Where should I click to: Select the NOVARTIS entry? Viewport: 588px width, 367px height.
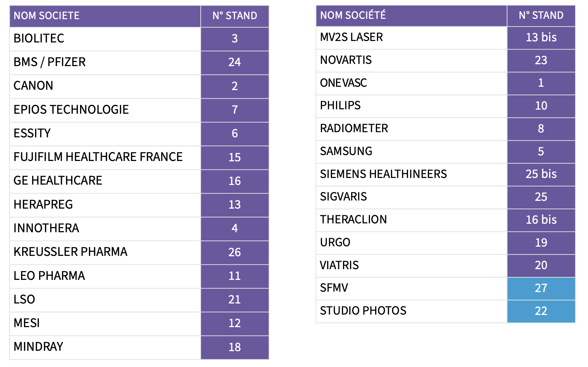click(346, 60)
